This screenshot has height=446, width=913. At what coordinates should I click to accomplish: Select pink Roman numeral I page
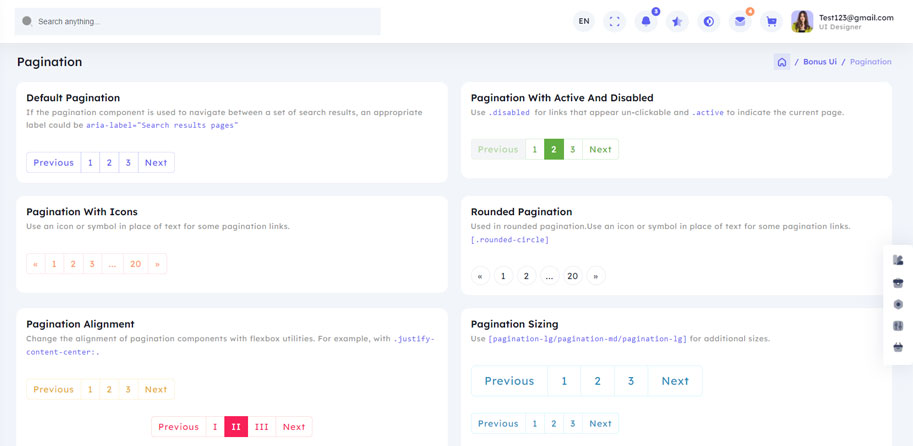coord(215,427)
